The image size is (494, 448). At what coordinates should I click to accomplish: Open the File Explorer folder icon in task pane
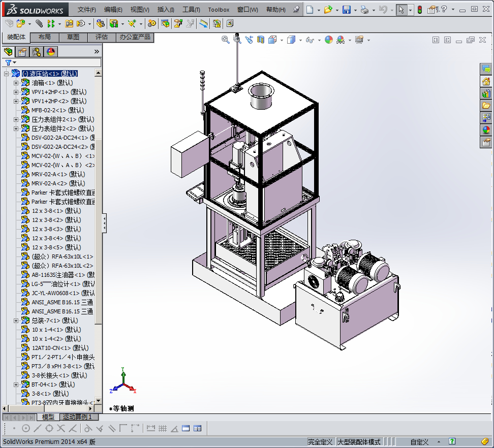(x=486, y=105)
